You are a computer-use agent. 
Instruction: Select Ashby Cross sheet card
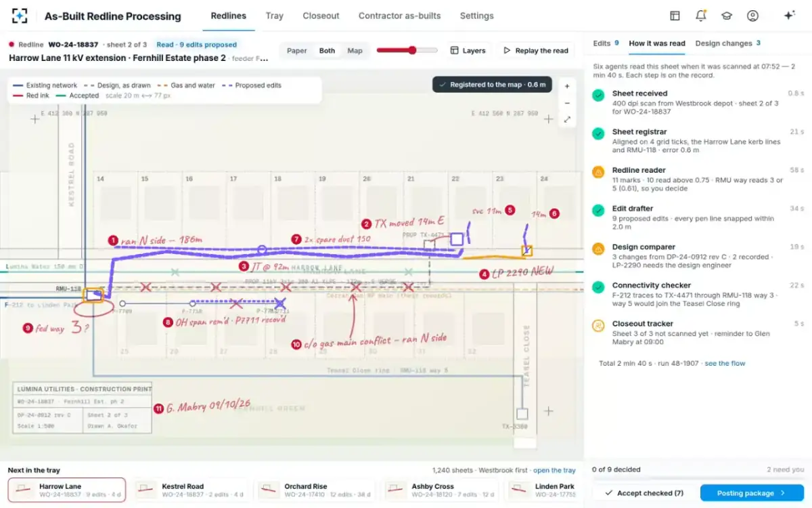click(441, 490)
